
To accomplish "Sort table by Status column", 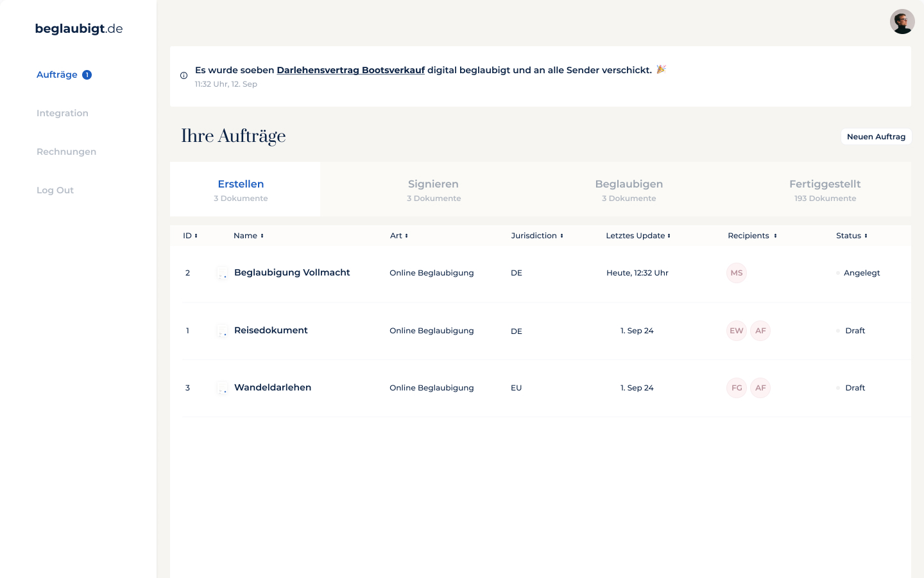I will (x=851, y=236).
